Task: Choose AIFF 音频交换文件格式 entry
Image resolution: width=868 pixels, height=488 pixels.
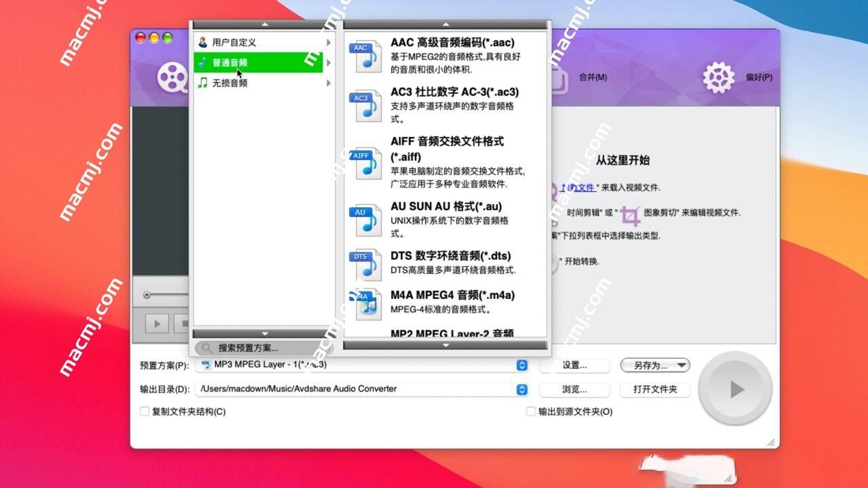Action: click(x=446, y=163)
